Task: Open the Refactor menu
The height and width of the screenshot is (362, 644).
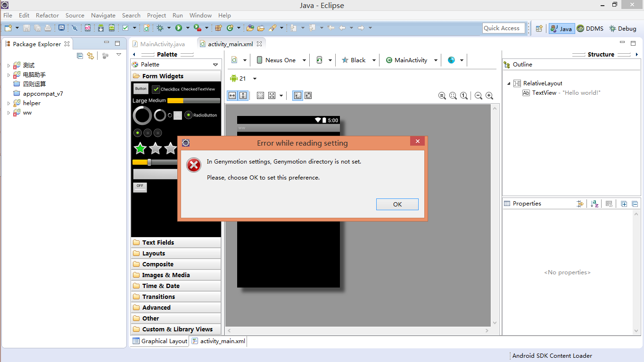Action: tap(47, 15)
